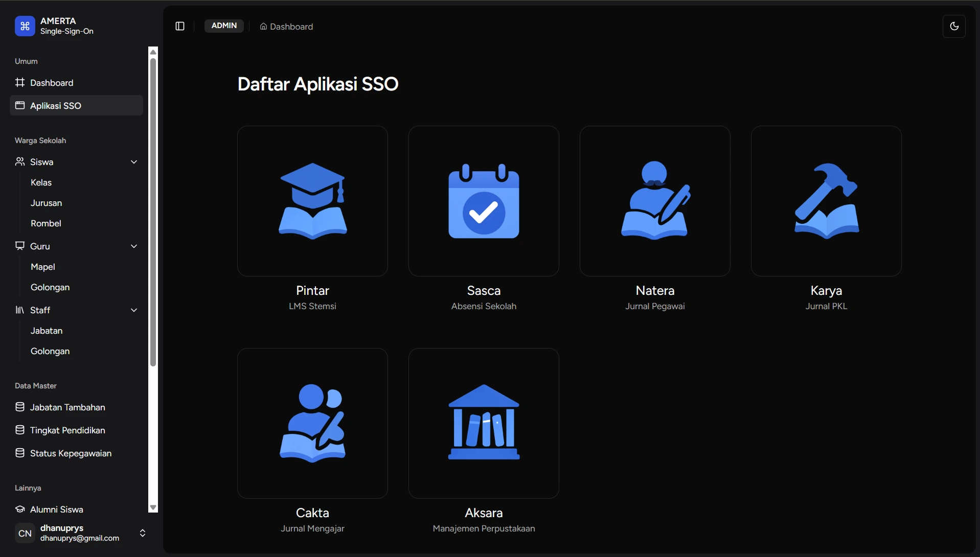Toggle the Staff section visibility
The height and width of the screenshot is (557, 980).
click(x=134, y=310)
